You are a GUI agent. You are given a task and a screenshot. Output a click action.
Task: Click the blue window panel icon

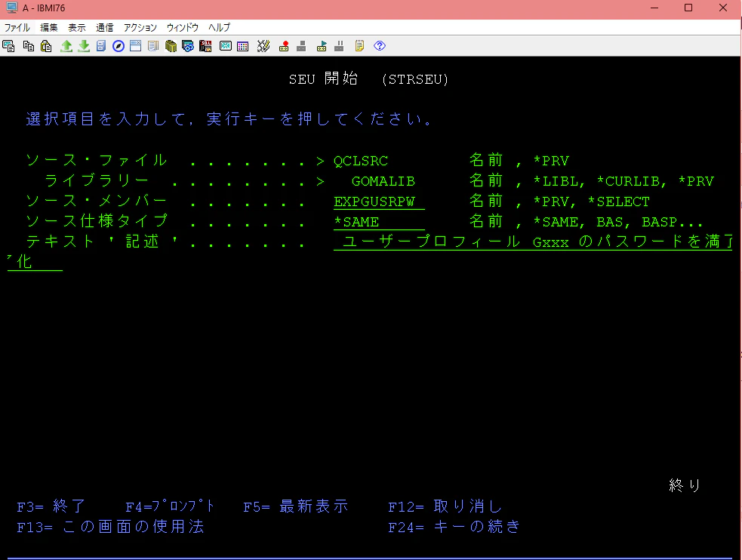(x=135, y=46)
